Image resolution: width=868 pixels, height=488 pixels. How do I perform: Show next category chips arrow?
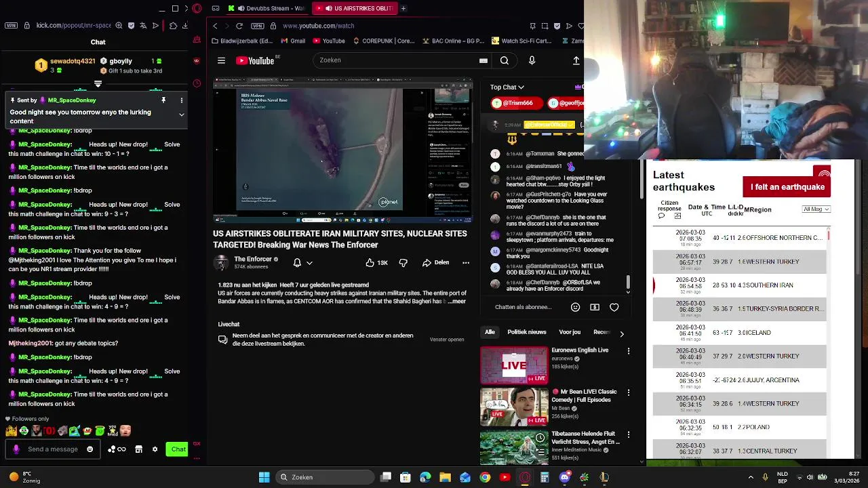tap(622, 333)
